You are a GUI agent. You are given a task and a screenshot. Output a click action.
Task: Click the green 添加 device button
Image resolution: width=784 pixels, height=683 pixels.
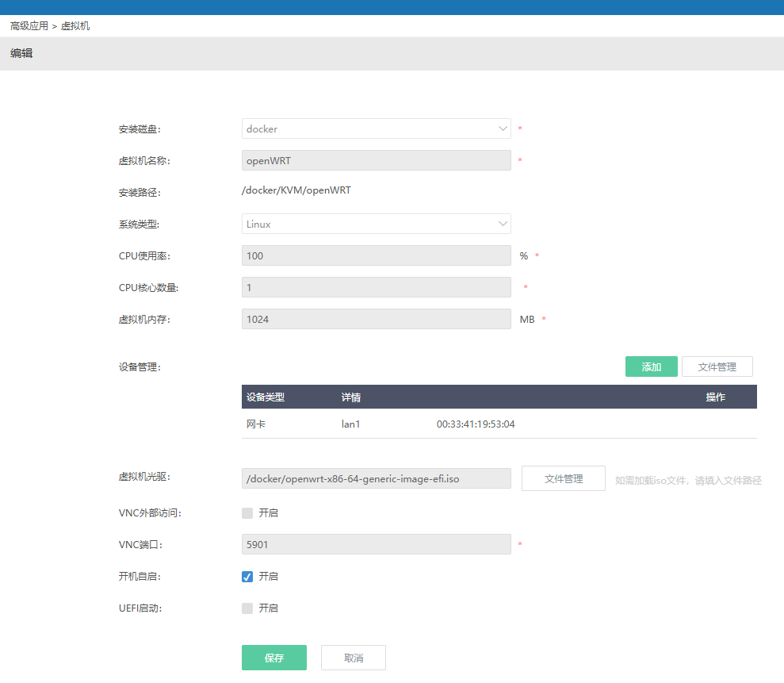(651, 366)
